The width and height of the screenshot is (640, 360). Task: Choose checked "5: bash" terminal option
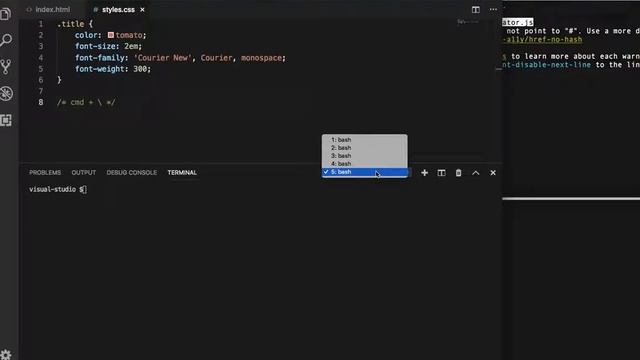coord(364,172)
